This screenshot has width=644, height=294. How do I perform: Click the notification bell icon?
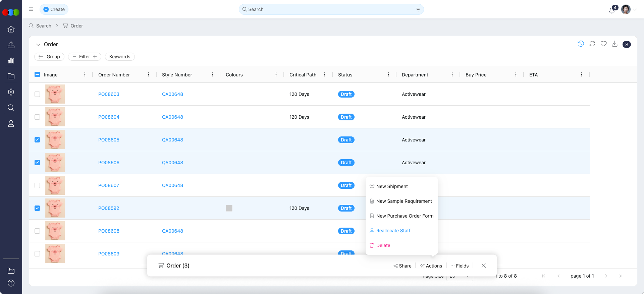coord(612,10)
